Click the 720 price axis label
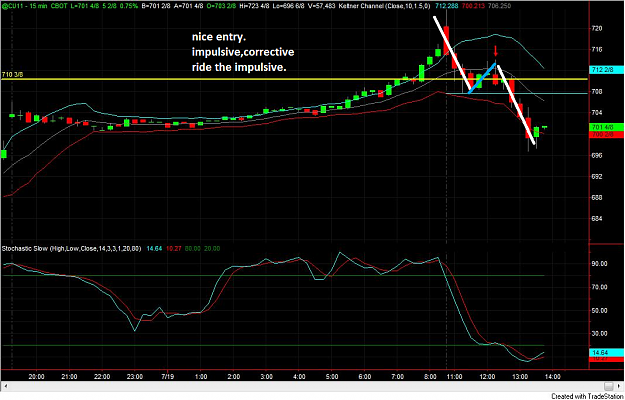 coord(597,28)
